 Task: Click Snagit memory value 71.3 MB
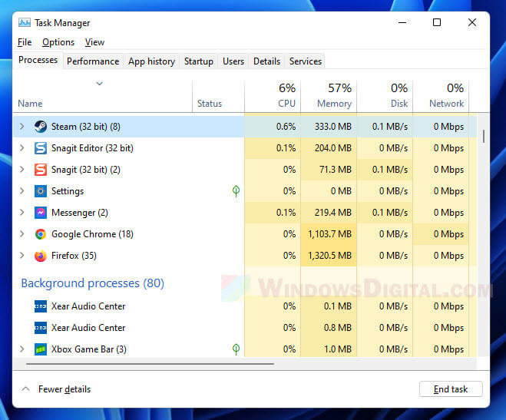point(336,170)
